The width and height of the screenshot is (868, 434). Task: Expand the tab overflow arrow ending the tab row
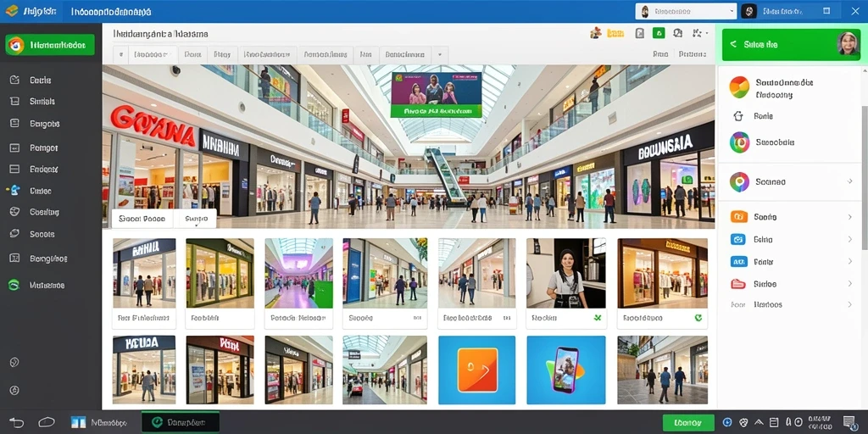(440, 55)
